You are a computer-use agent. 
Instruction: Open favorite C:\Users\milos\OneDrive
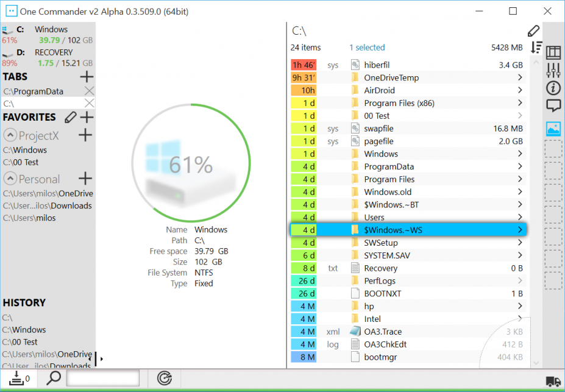[48, 193]
